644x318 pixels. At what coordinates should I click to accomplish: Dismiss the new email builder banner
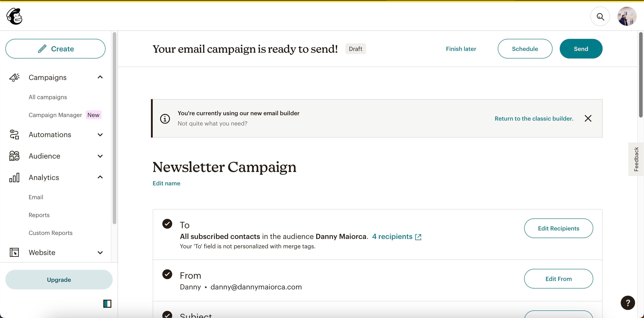(x=588, y=118)
